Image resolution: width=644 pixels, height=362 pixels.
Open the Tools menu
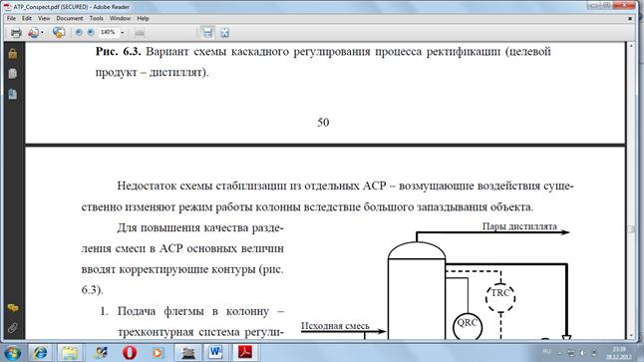pos(96,19)
